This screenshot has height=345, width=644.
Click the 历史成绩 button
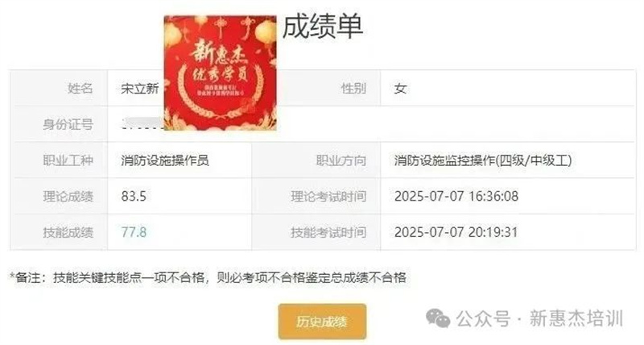(x=322, y=322)
